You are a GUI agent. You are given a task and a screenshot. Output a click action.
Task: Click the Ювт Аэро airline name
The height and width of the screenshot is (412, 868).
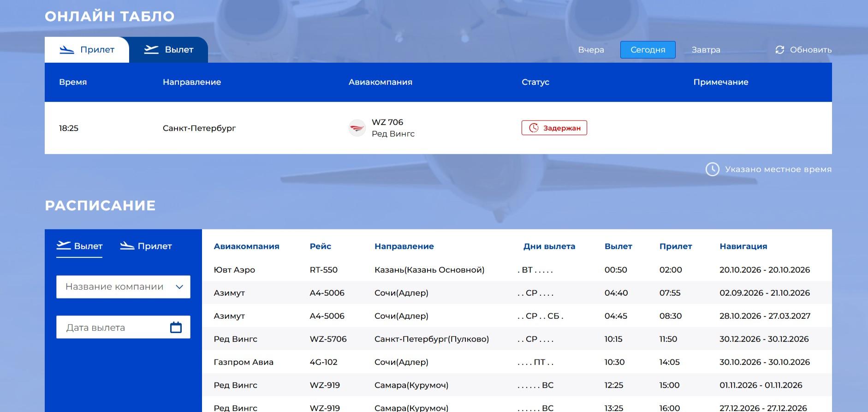pos(234,270)
